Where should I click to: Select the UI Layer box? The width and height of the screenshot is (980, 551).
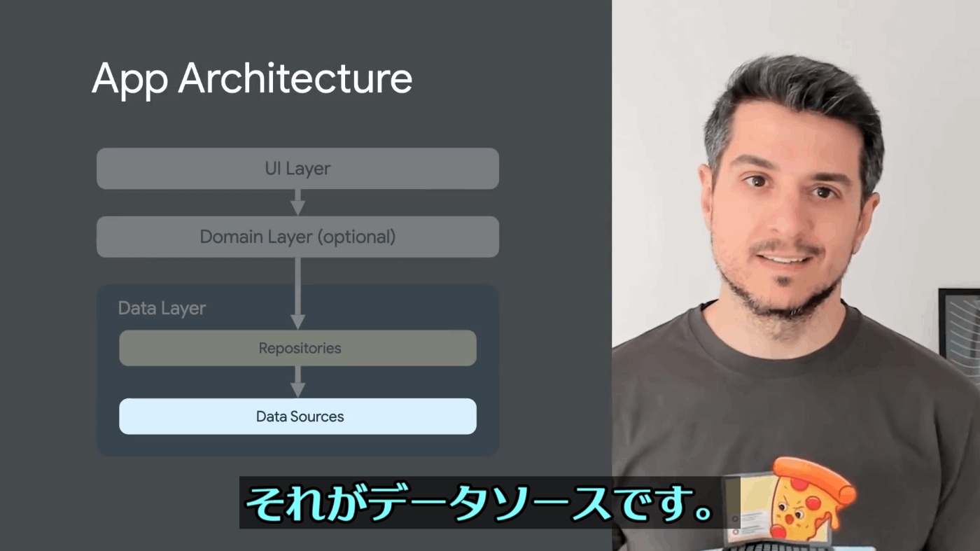(297, 169)
